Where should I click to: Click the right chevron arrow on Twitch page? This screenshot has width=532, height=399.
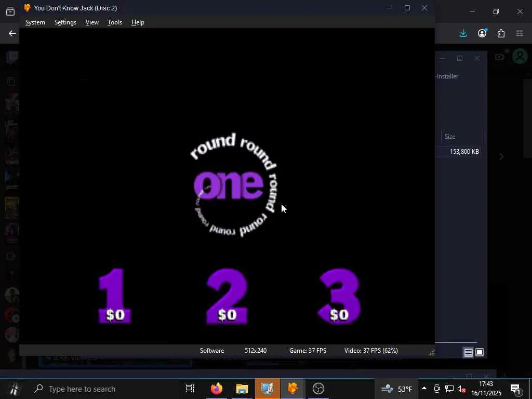point(501,156)
